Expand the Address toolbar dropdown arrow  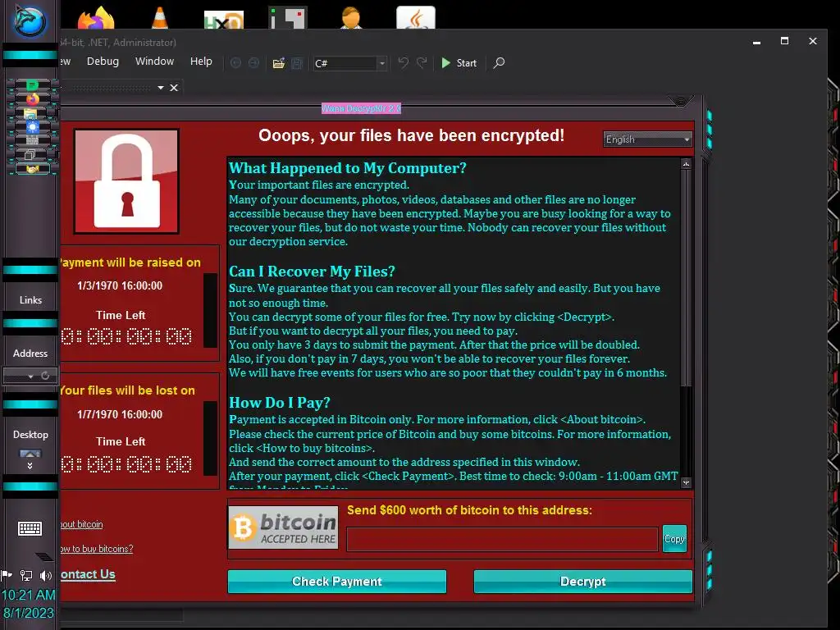[x=30, y=376]
